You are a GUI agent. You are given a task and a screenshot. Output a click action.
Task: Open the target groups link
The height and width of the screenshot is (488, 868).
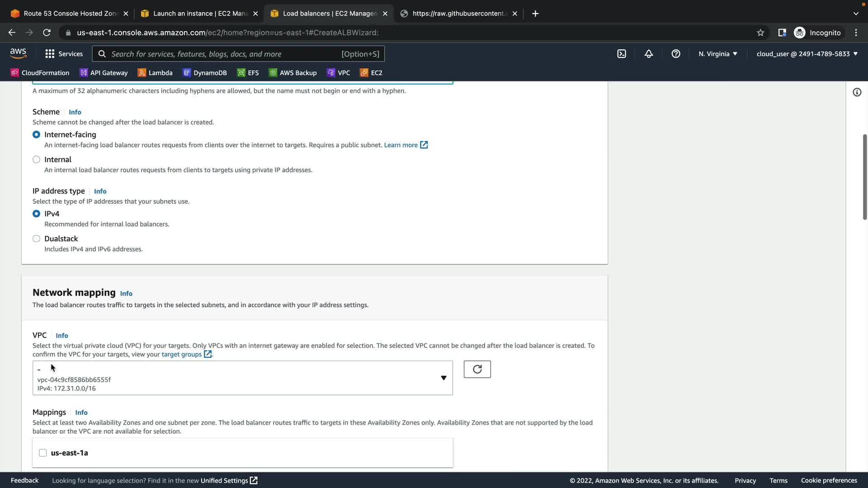182,354
